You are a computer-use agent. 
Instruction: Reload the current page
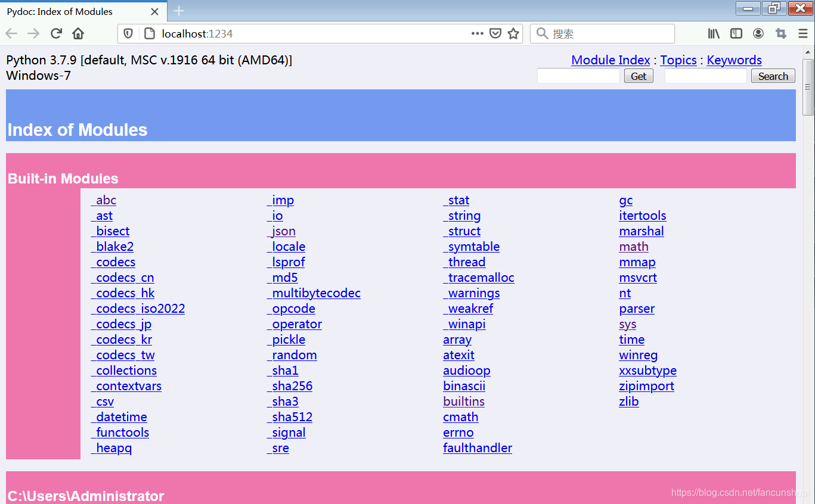[x=56, y=34]
